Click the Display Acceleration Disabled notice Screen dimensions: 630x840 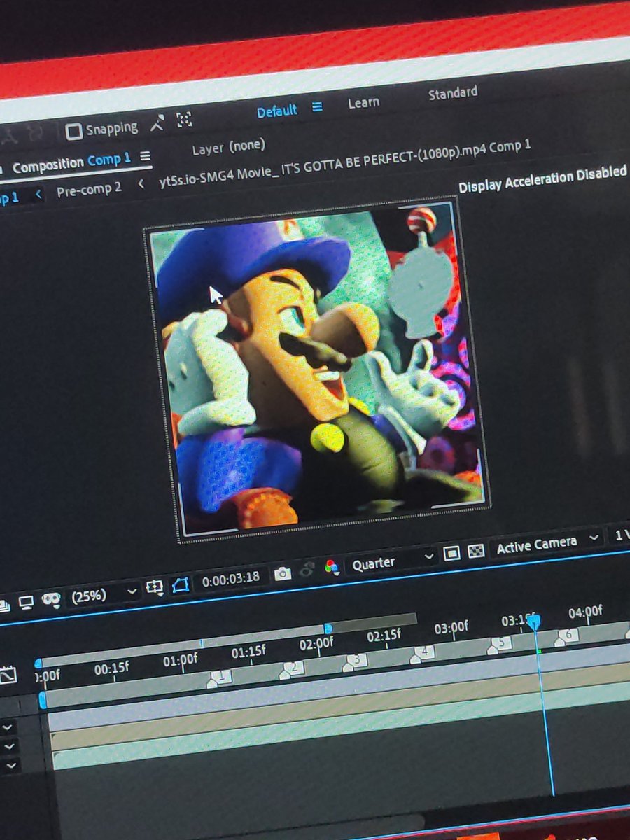click(x=542, y=178)
